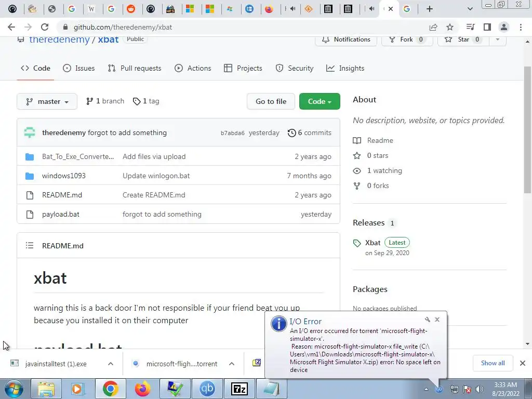The image size is (532, 399).
Task: Open the star lists dropdown arrow
Action: click(x=498, y=39)
